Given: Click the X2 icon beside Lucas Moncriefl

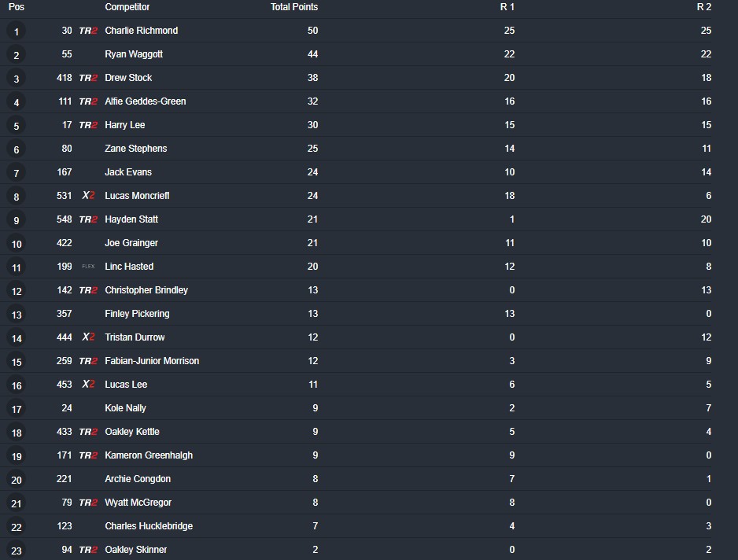Looking at the screenshot, I should pyautogui.click(x=88, y=196).
